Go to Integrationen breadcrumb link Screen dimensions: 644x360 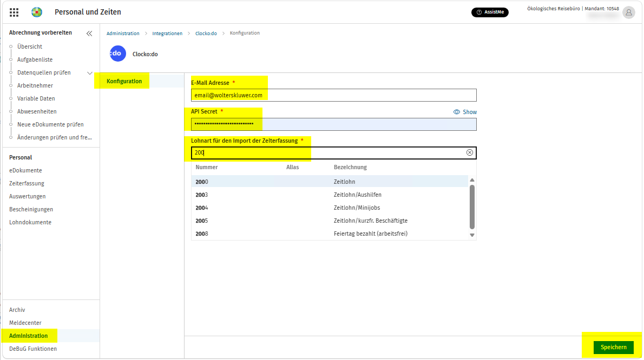coord(167,33)
